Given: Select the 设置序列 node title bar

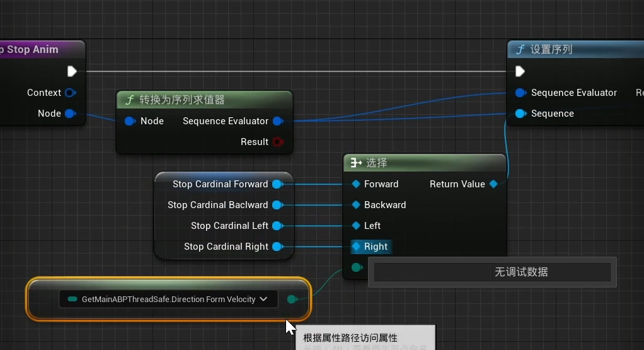Looking at the screenshot, I should (576, 49).
